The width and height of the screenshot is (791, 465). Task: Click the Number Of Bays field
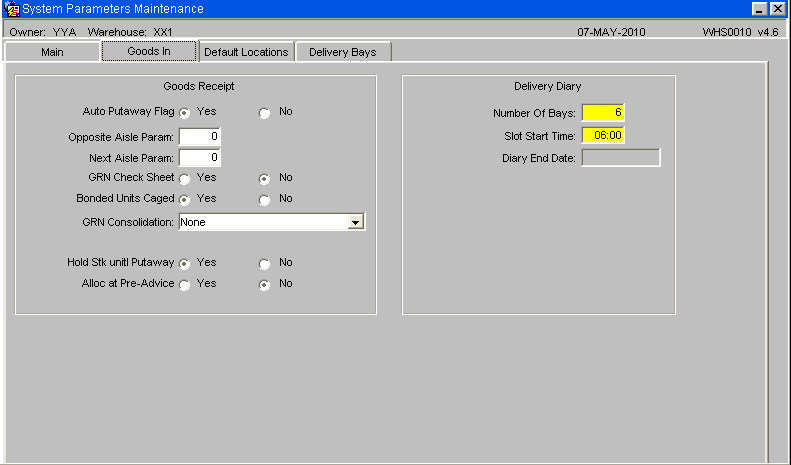[x=603, y=112]
